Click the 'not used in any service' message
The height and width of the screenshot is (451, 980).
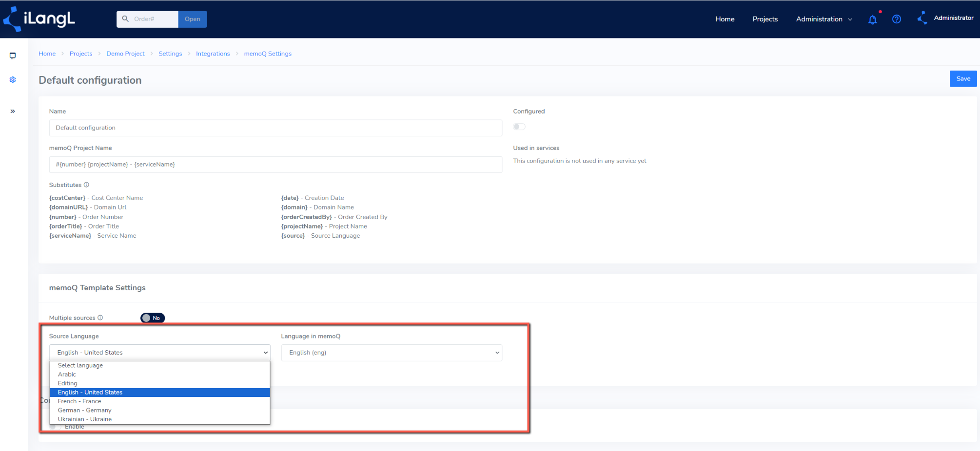[x=580, y=161]
